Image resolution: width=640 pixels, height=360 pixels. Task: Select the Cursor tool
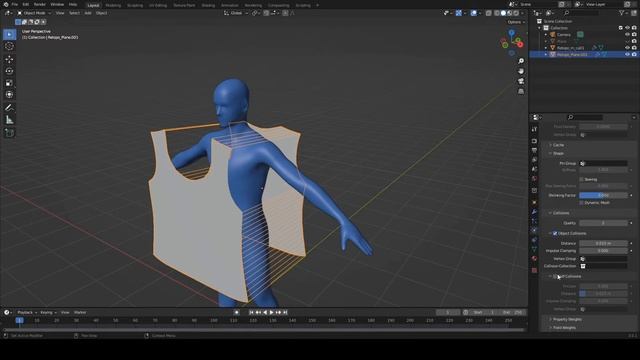point(9,47)
